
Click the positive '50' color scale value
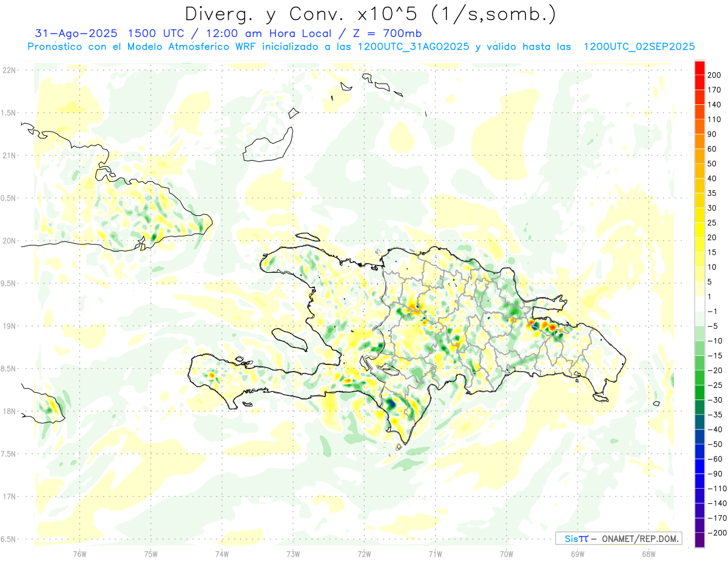click(x=712, y=164)
